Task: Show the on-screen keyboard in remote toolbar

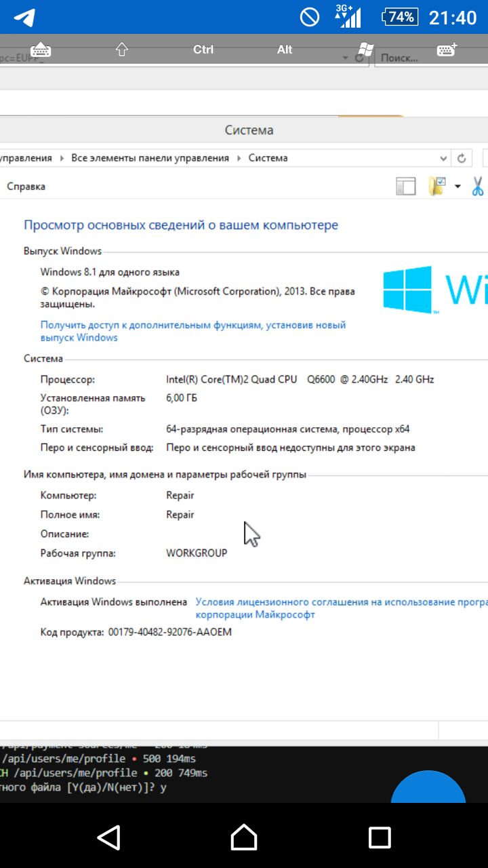Action: point(41,50)
